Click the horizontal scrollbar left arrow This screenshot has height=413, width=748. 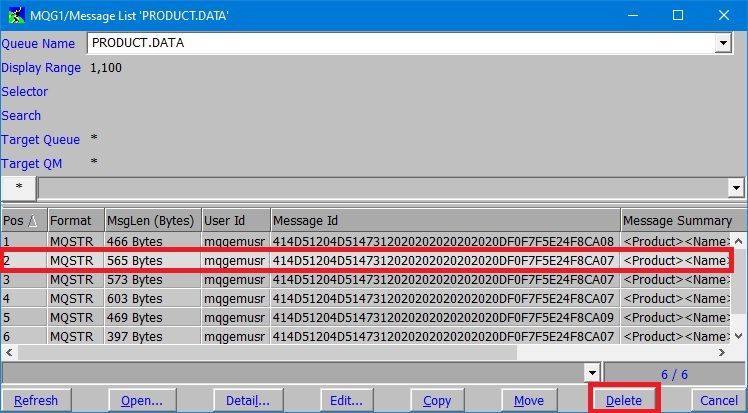click(9, 352)
